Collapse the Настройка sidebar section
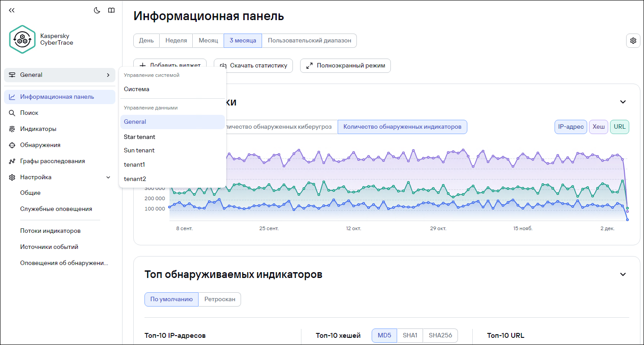Image resolution: width=644 pixels, height=345 pixels. tap(108, 177)
